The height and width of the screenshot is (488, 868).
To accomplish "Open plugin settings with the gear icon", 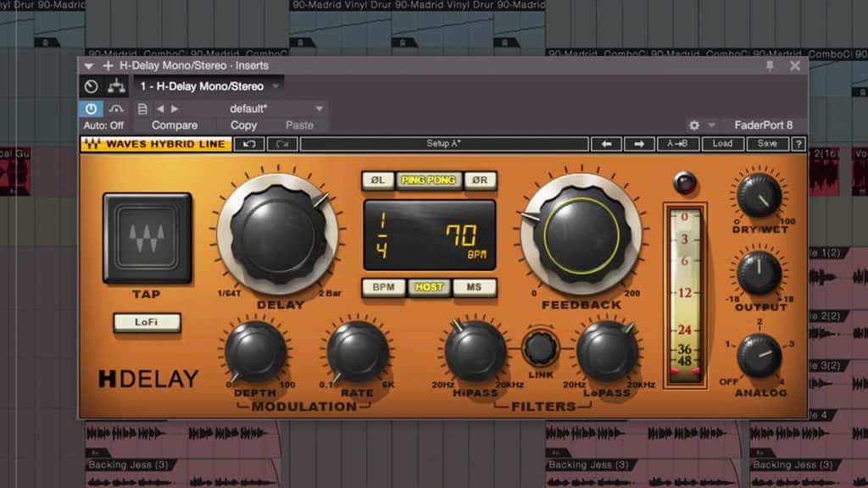I will [695, 124].
